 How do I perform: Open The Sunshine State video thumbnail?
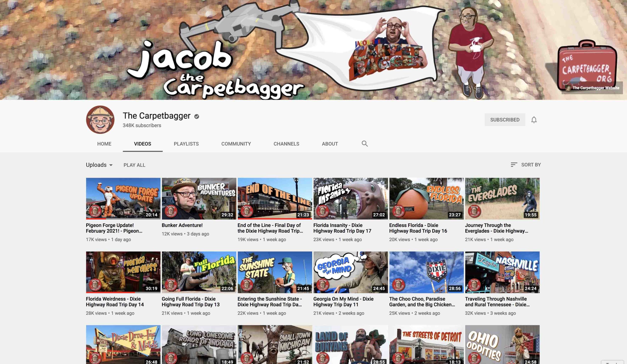pyautogui.click(x=275, y=272)
